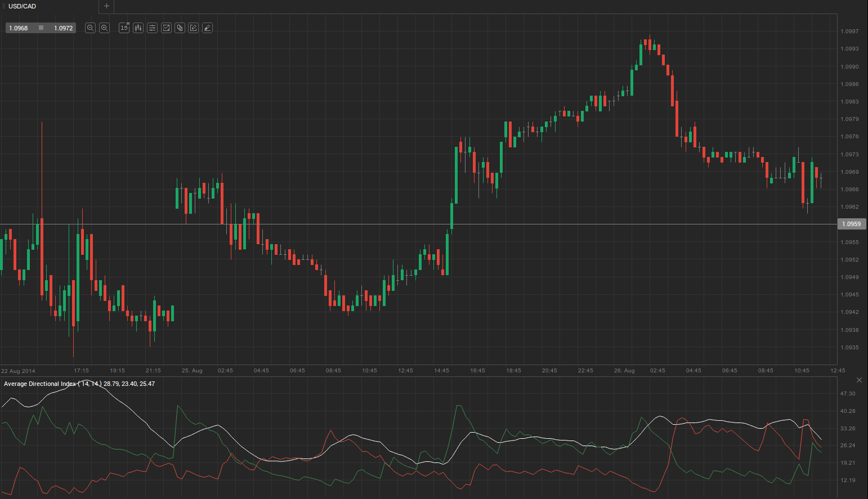Image resolution: width=868 pixels, height=499 pixels.
Task: Change the candlestick chart type
Action: (x=138, y=28)
